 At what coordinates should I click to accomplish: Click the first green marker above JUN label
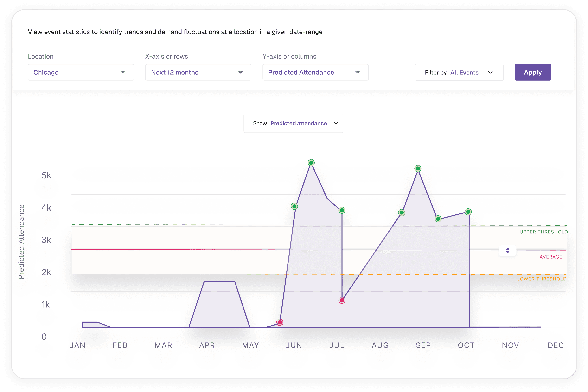point(294,206)
